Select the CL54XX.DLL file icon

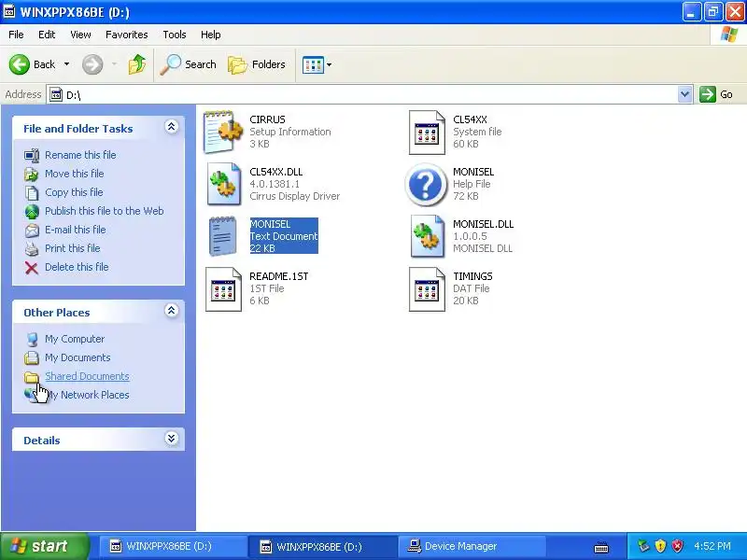coord(223,184)
